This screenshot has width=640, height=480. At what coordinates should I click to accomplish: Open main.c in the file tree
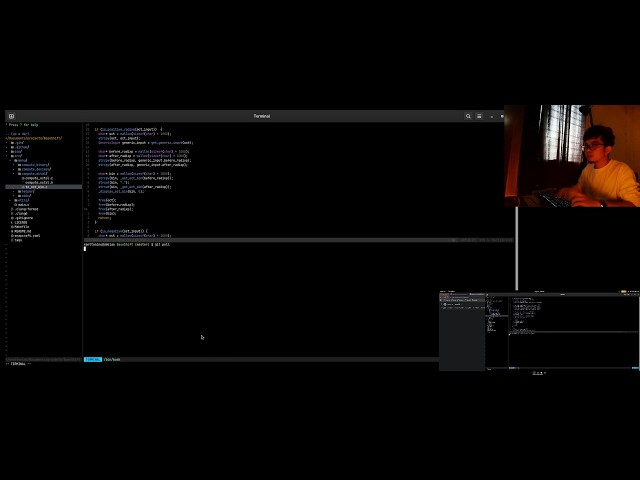pyautogui.click(x=22, y=204)
